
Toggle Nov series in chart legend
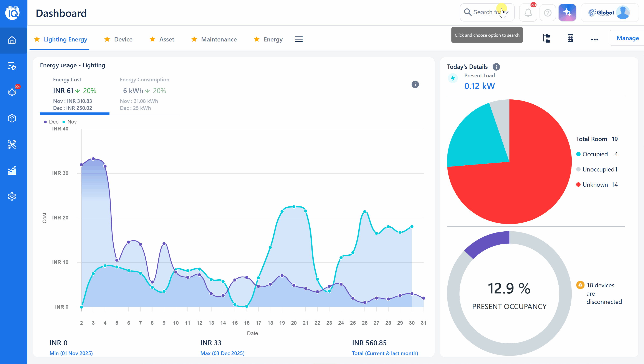70,122
